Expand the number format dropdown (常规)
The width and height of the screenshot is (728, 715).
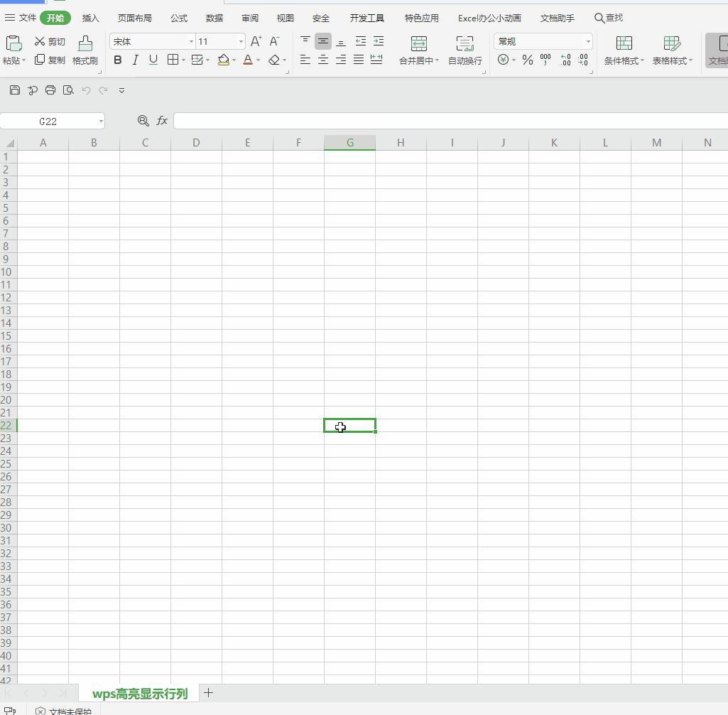coord(587,42)
